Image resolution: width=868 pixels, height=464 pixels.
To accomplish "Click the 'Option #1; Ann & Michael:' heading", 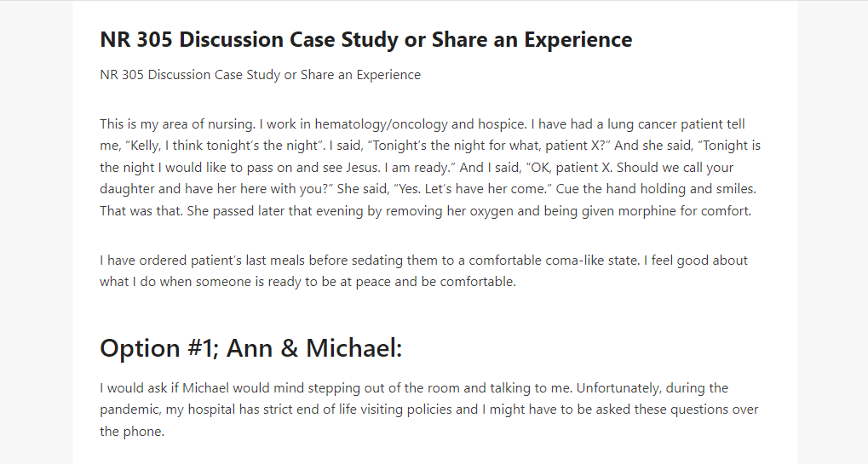I will pyautogui.click(x=250, y=348).
